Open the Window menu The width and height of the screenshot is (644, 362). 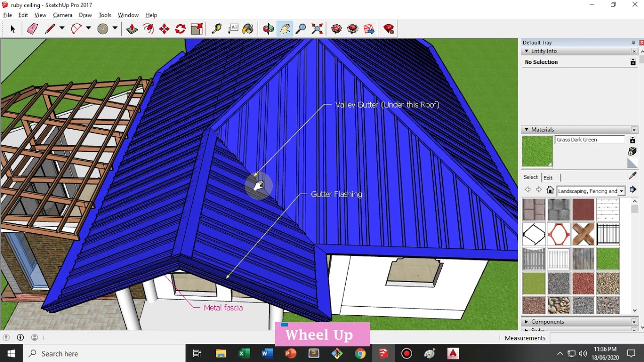click(128, 15)
